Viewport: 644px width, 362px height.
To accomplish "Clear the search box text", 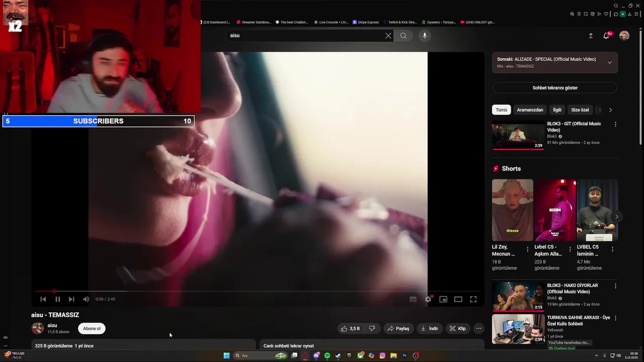I will 388,36.
